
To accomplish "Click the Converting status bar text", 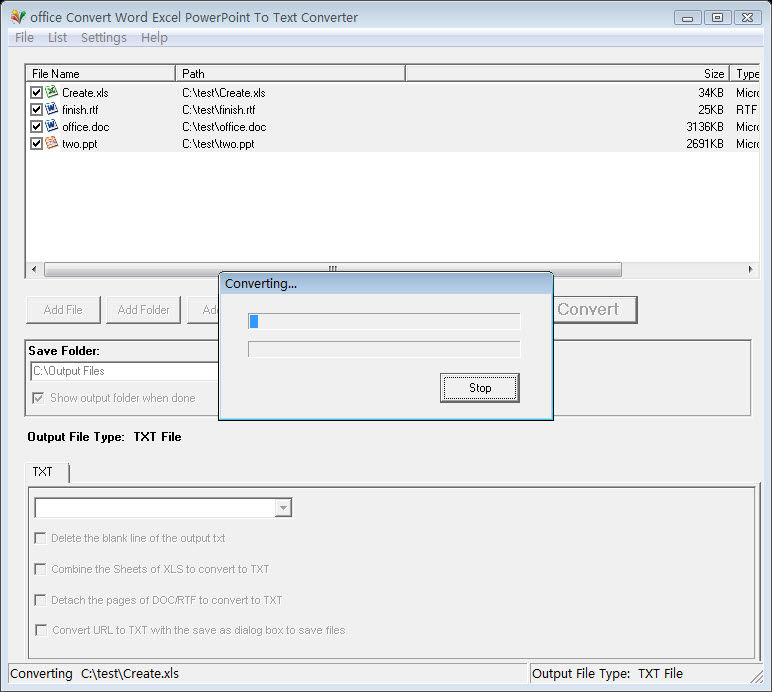I will click(x=95, y=673).
